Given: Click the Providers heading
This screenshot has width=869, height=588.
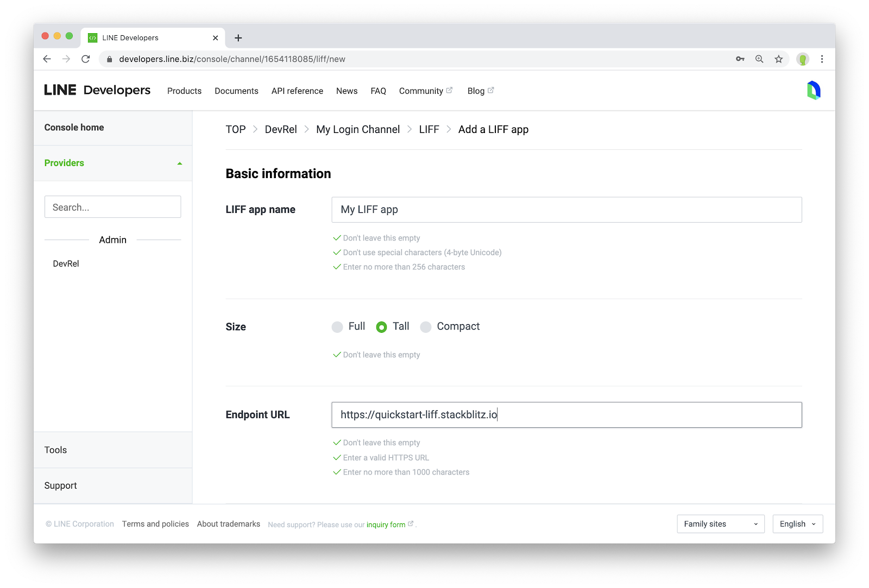Looking at the screenshot, I should click(64, 163).
